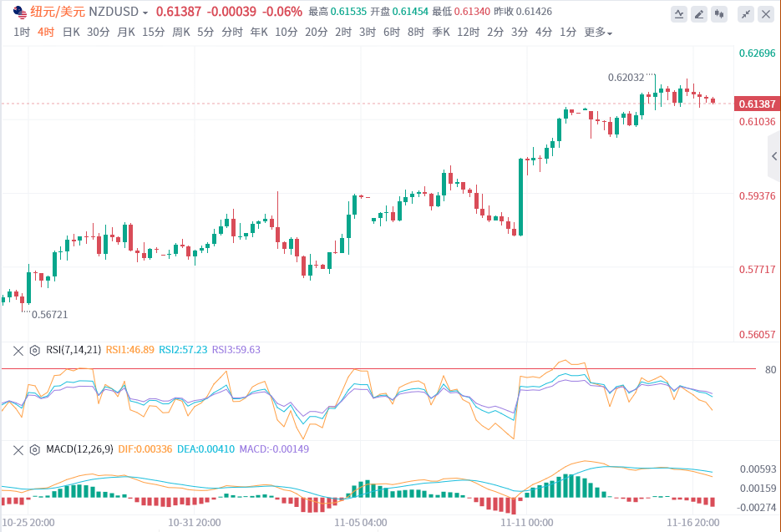Click the RSI 80 level axis label
Viewport: 781px width, 532px height.
(770, 370)
